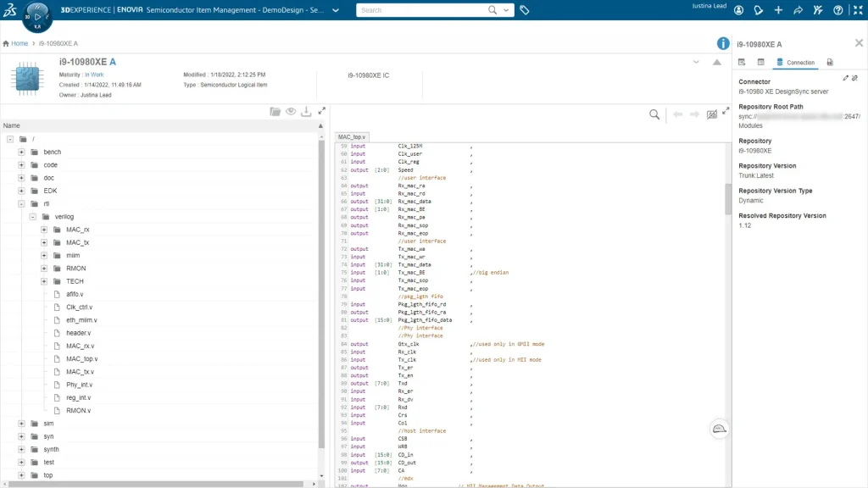Image resolution: width=868 pixels, height=488 pixels.
Task: Expand the file tree panel to fullscreen
Action: [x=321, y=111]
